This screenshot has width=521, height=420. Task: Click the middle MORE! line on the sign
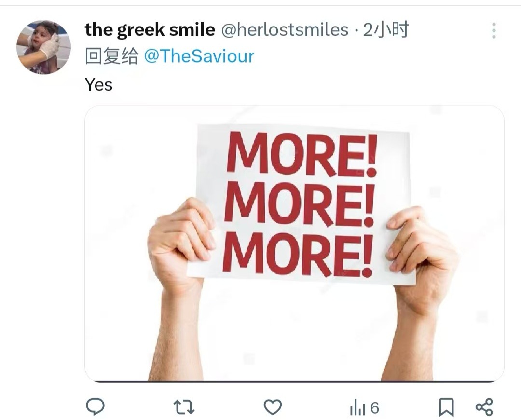point(300,204)
